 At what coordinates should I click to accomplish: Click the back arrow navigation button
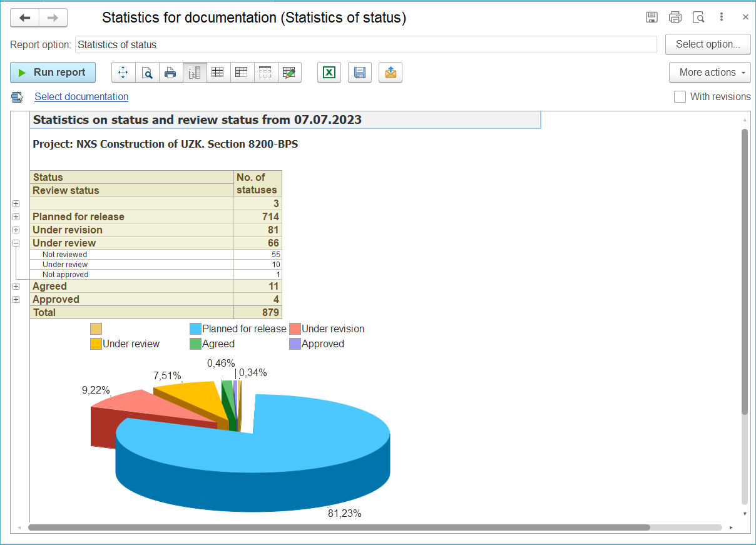[x=25, y=18]
